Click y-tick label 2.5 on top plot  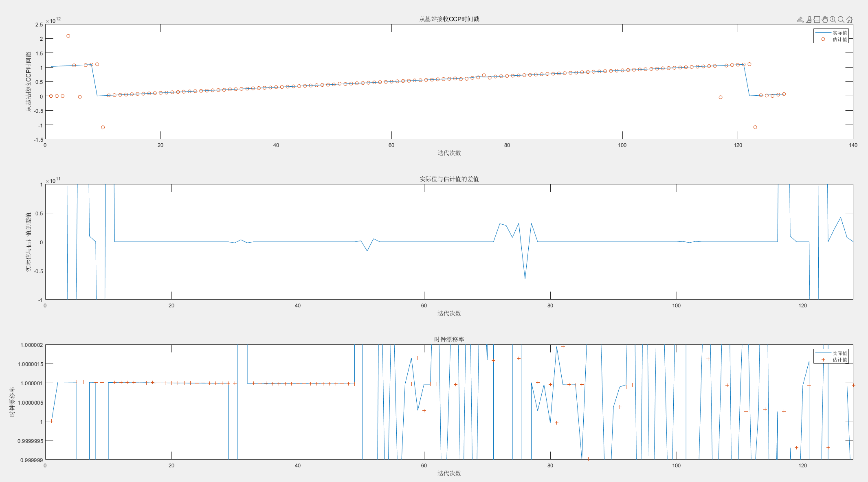39,25
